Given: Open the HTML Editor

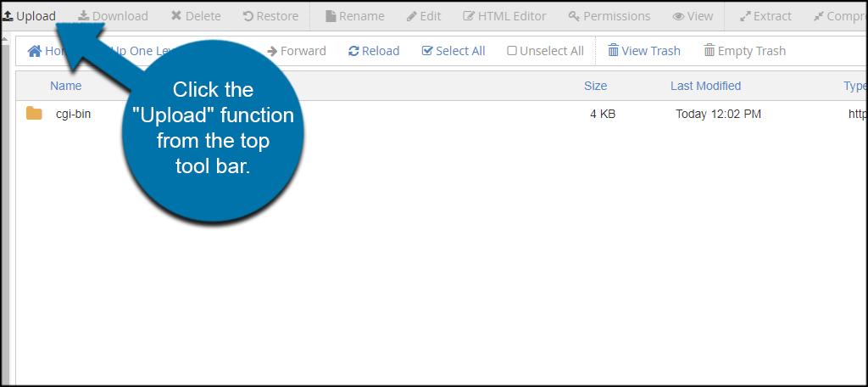Looking at the screenshot, I should pos(504,17).
